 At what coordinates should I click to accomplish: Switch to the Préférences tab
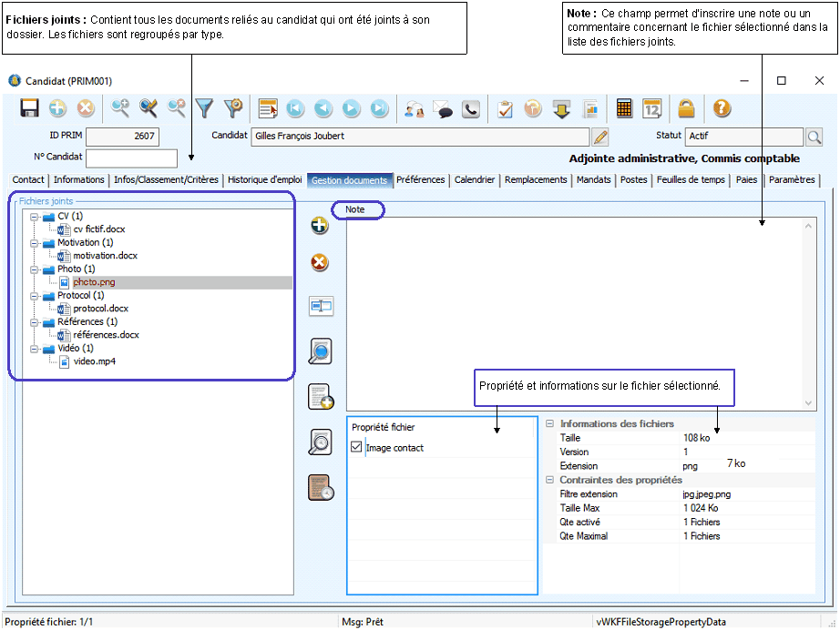coord(421,180)
